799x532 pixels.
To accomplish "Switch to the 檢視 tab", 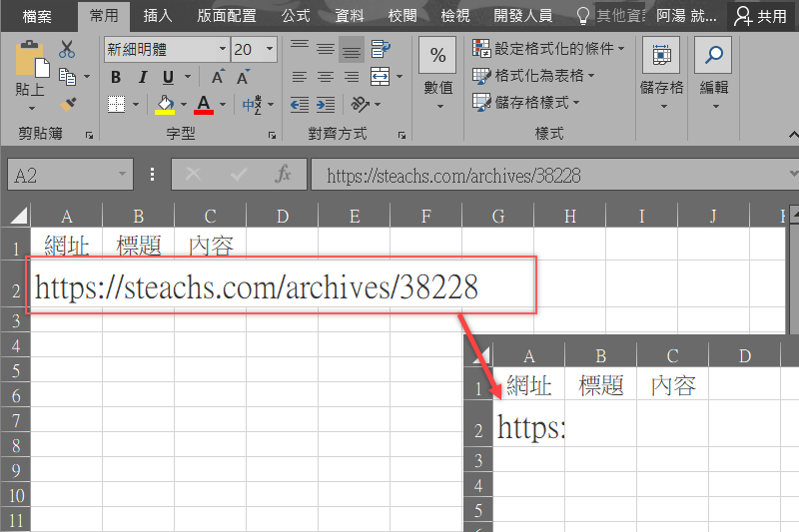I will coord(455,16).
